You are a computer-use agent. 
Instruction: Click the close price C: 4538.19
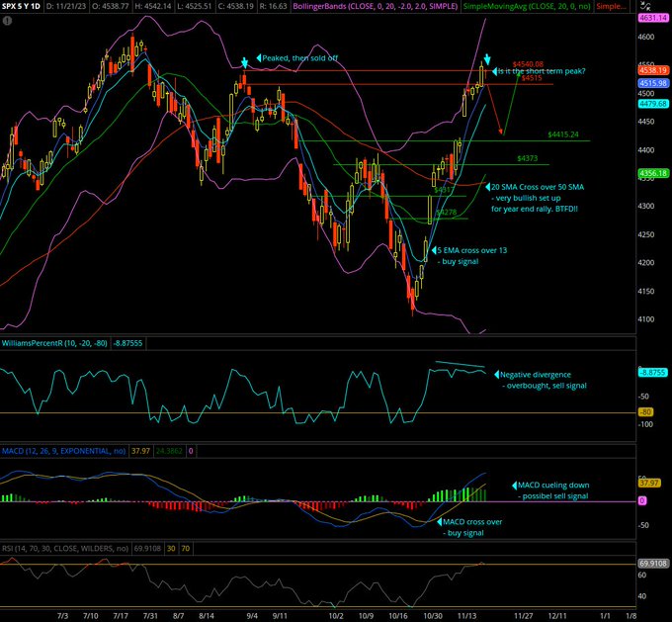tap(236, 7)
